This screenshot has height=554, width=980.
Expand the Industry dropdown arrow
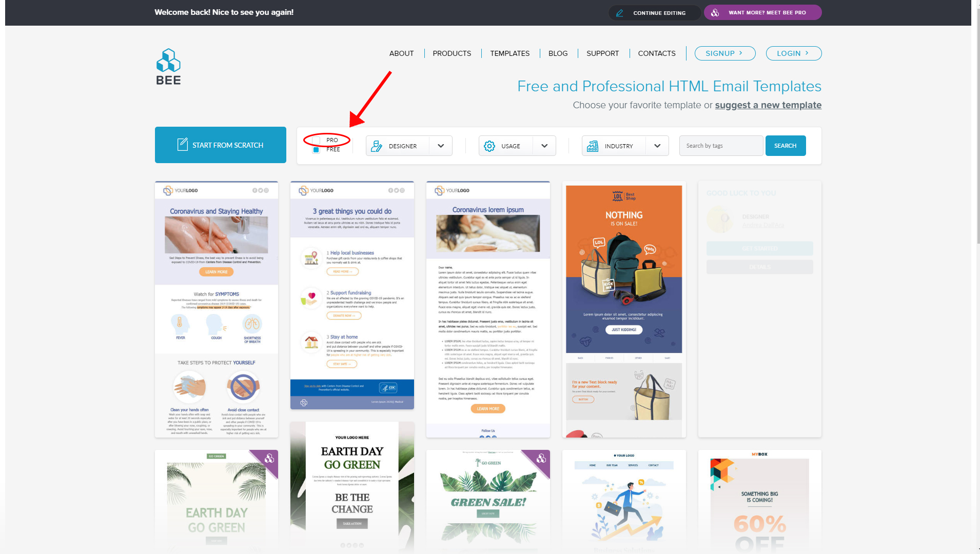[657, 146]
